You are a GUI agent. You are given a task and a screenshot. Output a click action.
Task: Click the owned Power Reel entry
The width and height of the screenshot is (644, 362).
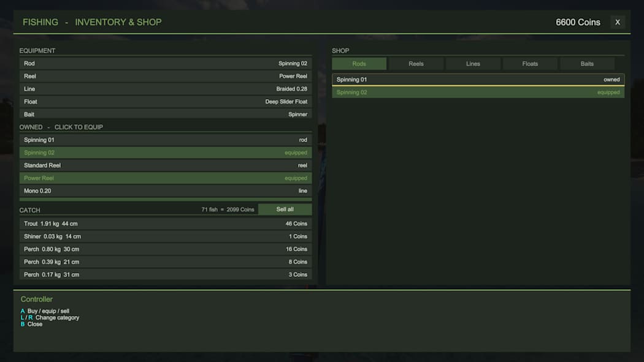tap(166, 178)
